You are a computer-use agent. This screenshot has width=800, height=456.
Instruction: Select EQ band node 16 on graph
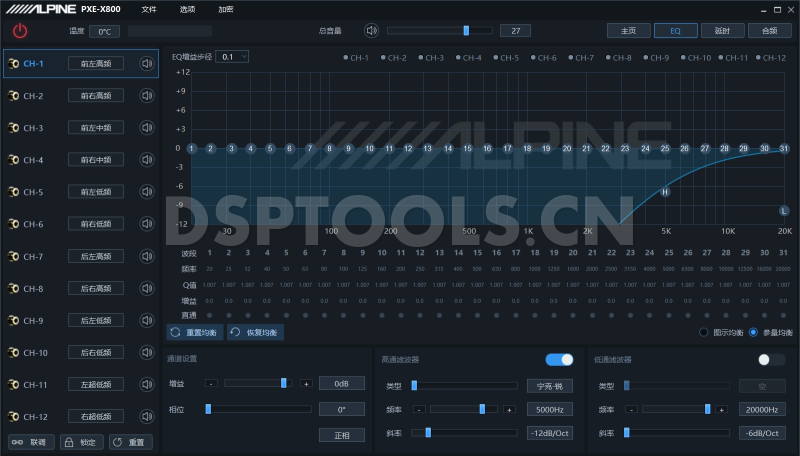click(487, 148)
